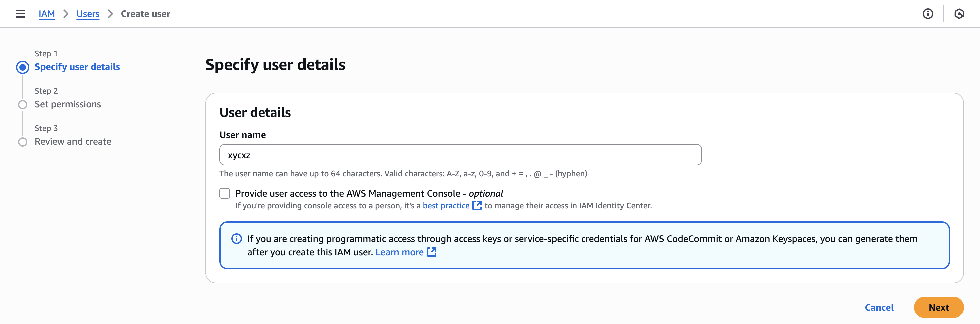Navigate to Users breadcrumb link

coord(87,14)
